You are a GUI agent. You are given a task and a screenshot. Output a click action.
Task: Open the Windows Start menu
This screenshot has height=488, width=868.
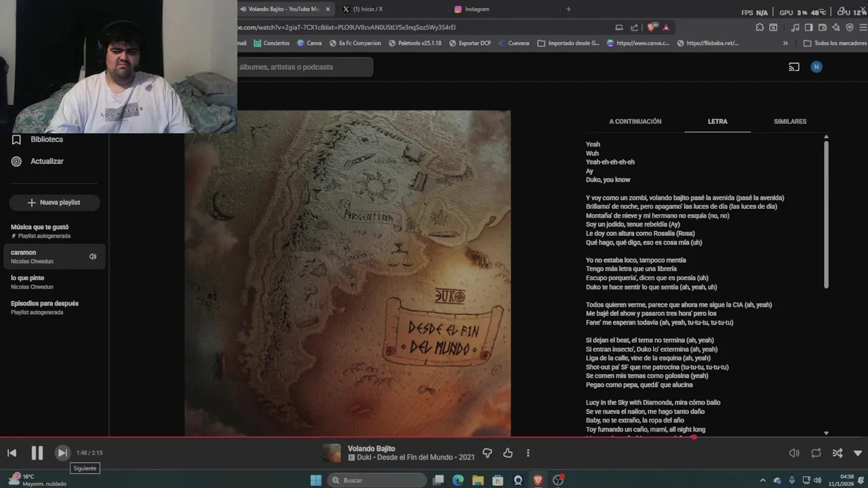pos(316,480)
